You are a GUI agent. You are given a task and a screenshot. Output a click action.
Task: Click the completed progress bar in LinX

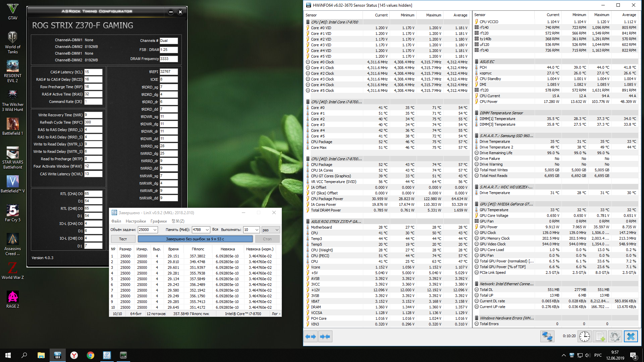pos(195,239)
